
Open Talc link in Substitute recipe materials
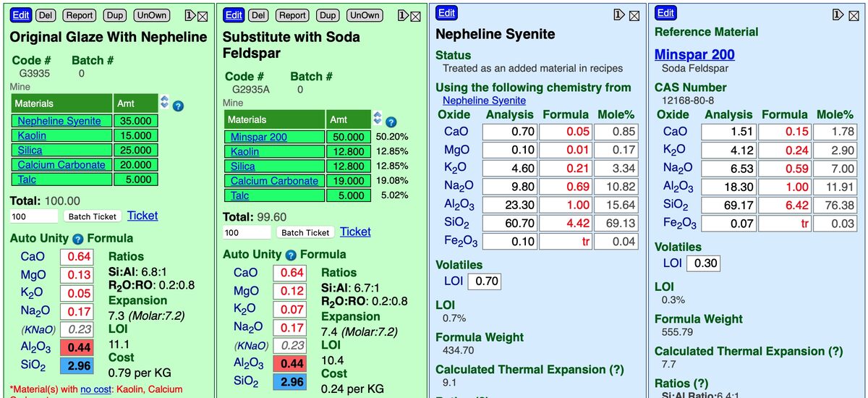pos(241,195)
